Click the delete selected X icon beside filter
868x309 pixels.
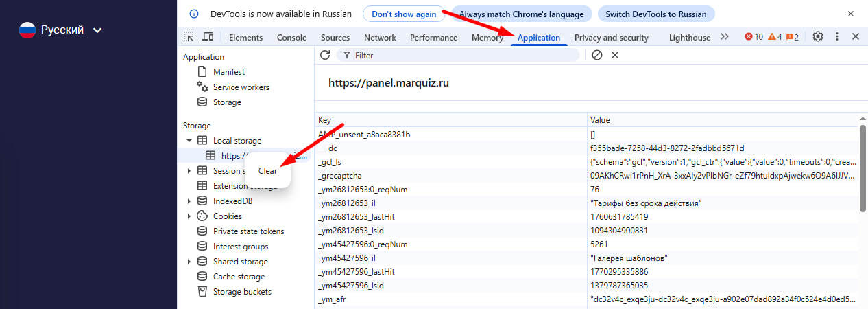(x=615, y=55)
